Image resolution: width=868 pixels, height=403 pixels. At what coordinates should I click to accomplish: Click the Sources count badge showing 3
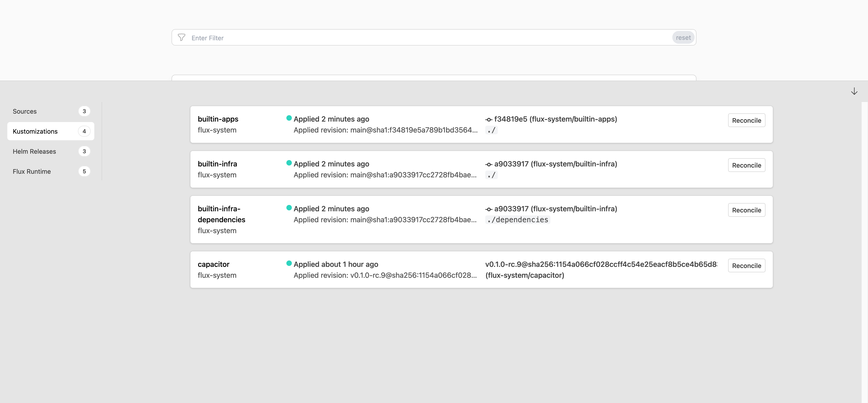[84, 111]
